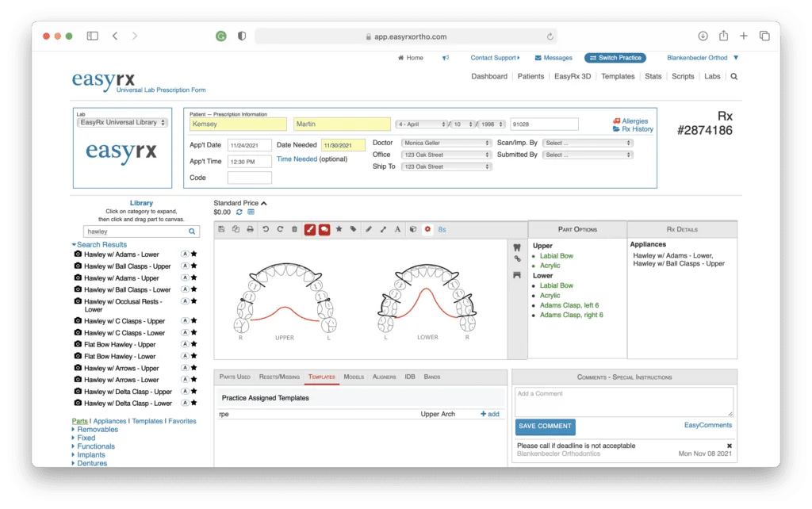Click the trash icon in canvas toolbar

pyautogui.click(x=295, y=229)
